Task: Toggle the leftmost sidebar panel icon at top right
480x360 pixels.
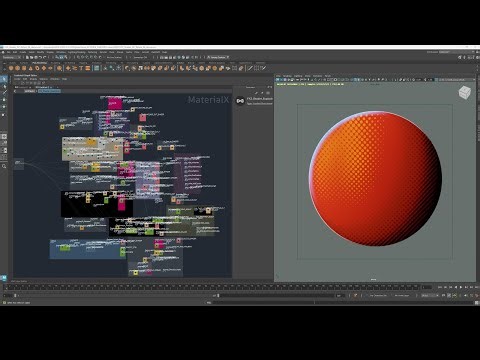Action: tap(460, 57)
